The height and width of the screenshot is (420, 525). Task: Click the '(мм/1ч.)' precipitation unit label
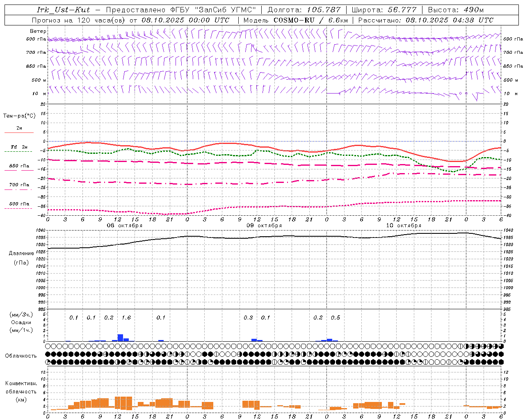21,330
